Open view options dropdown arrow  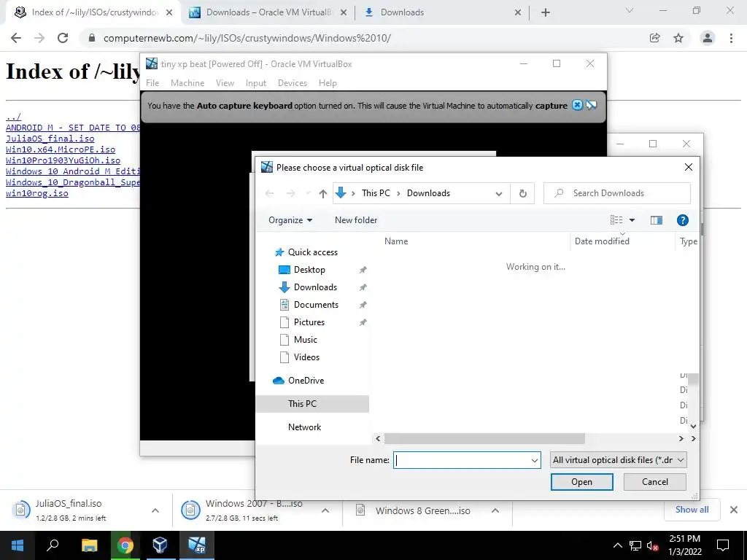(632, 220)
